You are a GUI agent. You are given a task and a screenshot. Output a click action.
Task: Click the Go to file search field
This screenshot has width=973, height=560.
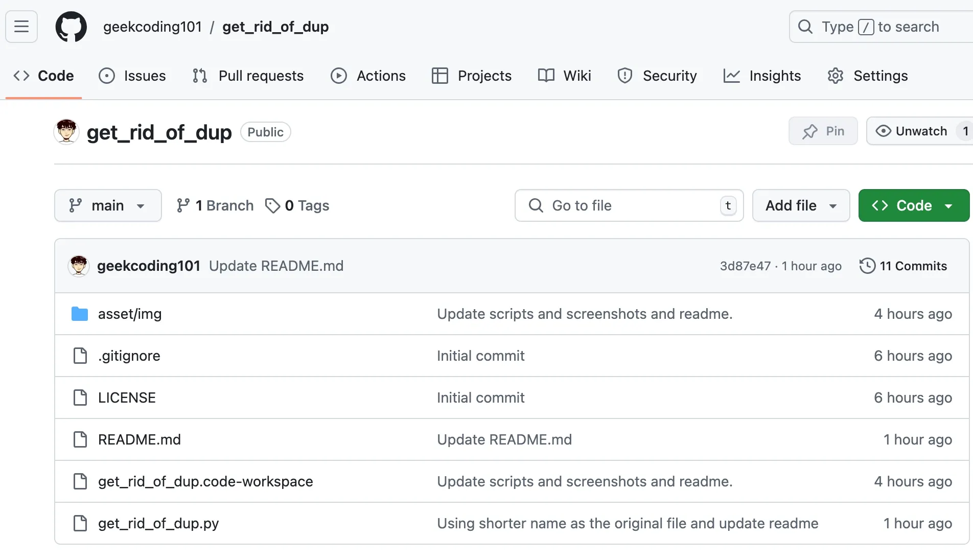point(629,205)
